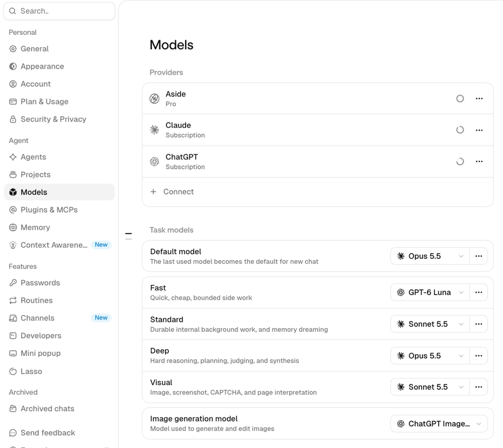Expand the Image generation model dropdown
This screenshot has height=448, width=503.
pos(439,424)
